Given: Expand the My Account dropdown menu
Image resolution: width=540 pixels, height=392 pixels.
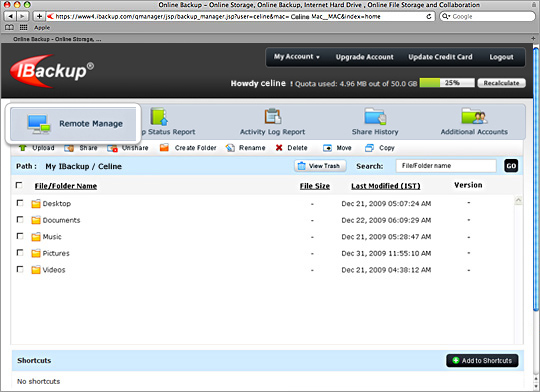Looking at the screenshot, I should click(x=297, y=57).
